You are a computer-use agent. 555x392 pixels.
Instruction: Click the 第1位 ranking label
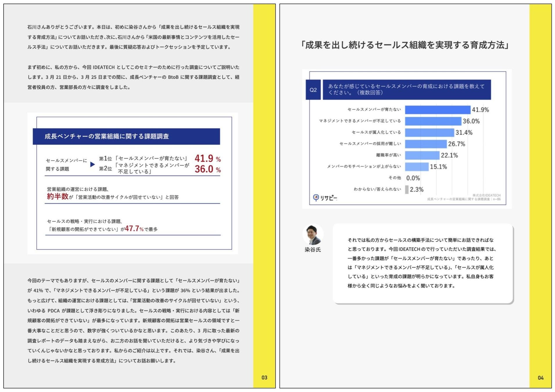coord(105,159)
